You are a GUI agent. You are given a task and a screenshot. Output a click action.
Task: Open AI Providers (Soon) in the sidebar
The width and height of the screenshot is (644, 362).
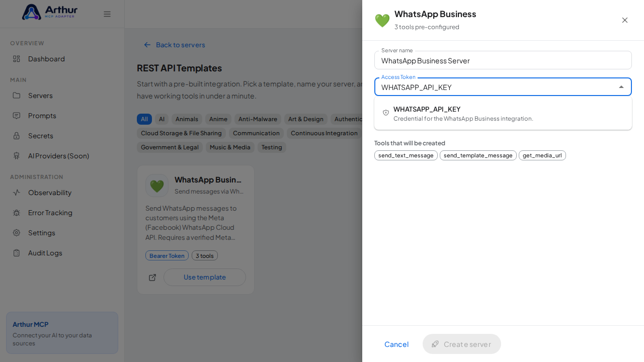point(62,156)
